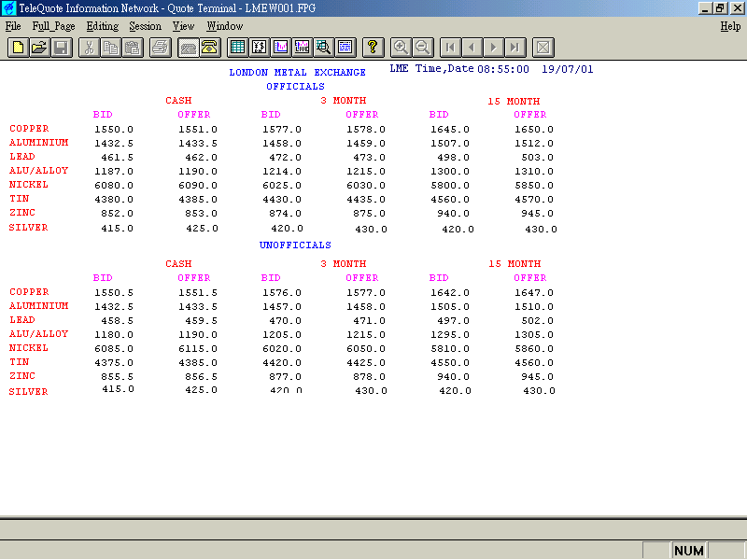The image size is (747, 560).
Task: Go to last page arrow icon
Action: coord(515,48)
